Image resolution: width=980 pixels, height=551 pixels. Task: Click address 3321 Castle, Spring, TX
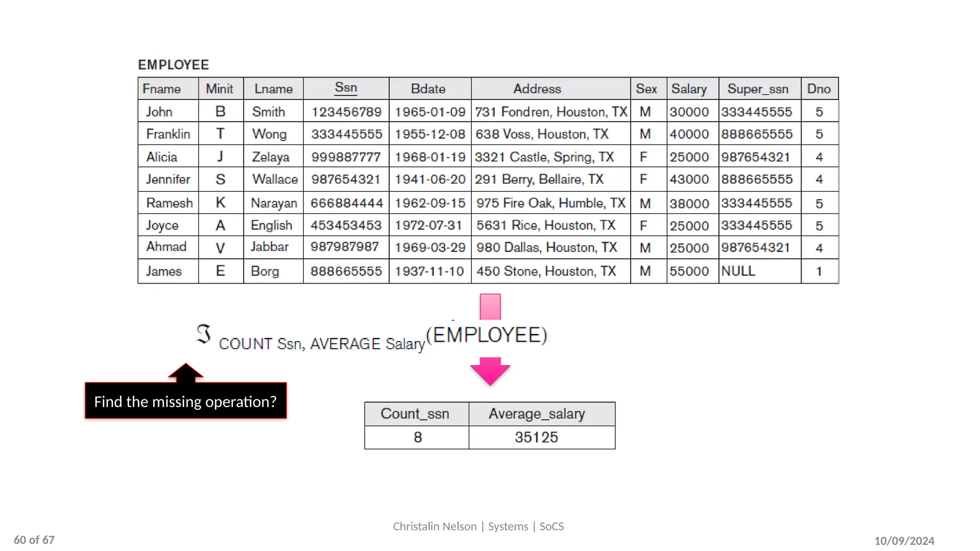544,157
